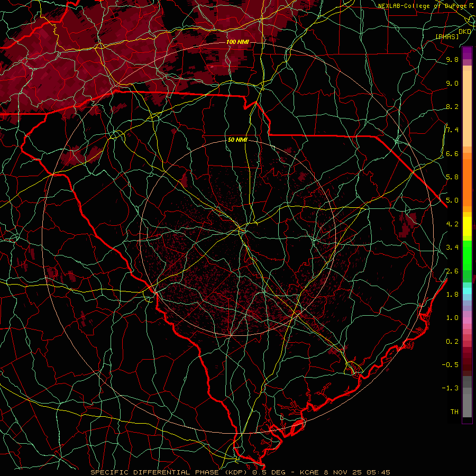The height and width of the screenshot is (476, 476).
Task: Pick the gray band near TH label
Action: pyautogui.click(x=467, y=405)
